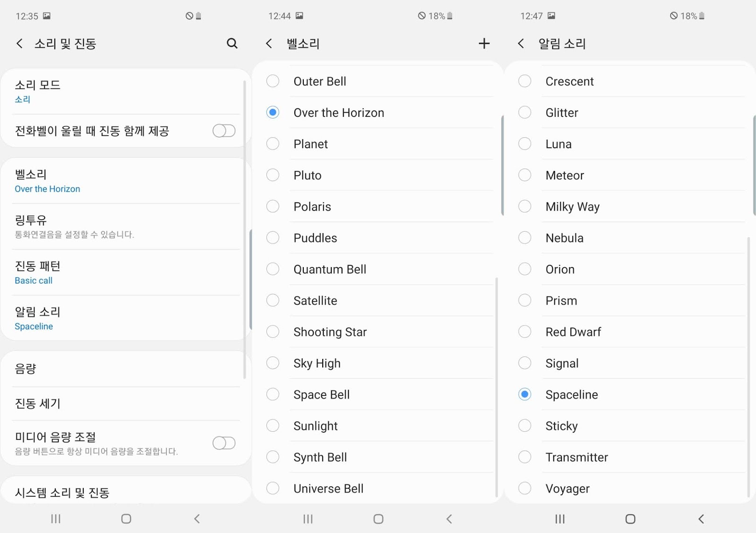Pick Quantum Bell ringtone radio button
Viewport: 756px width, 533px height.
coord(273,269)
